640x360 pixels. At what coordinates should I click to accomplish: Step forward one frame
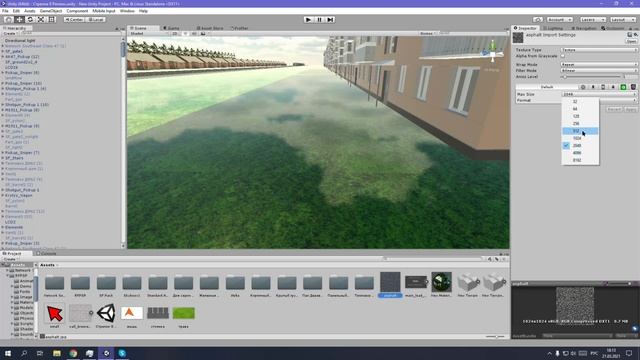[x=331, y=20]
